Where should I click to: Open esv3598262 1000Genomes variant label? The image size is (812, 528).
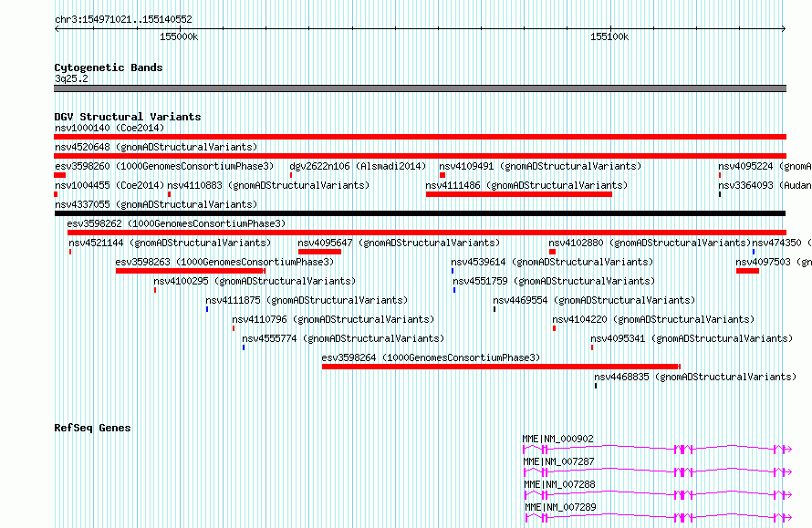(x=176, y=223)
